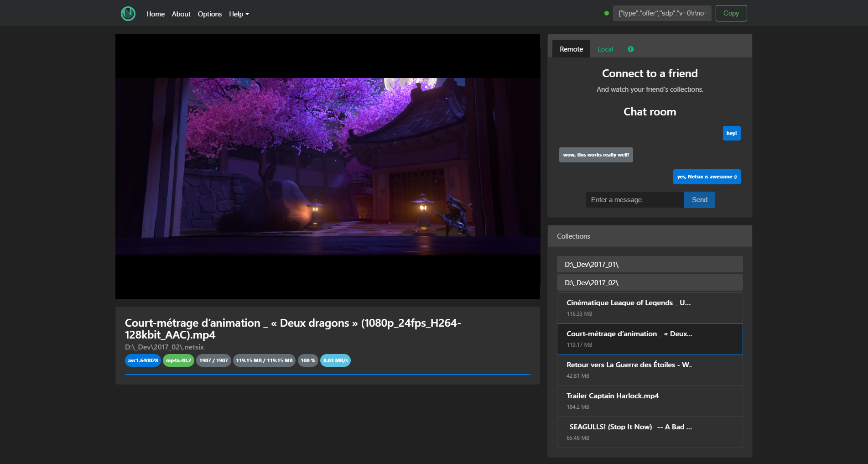Focus the Enter a message field

[635, 200]
